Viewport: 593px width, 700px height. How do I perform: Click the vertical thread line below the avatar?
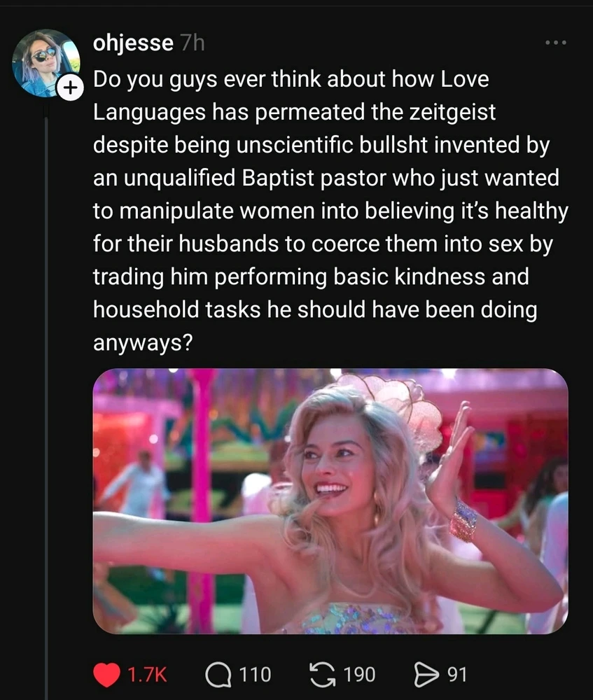pyautogui.click(x=46, y=385)
